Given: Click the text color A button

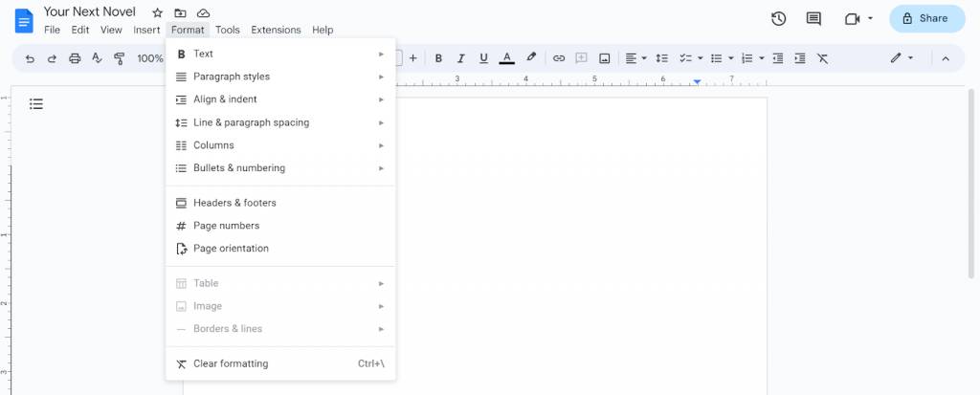Looking at the screenshot, I should tap(506, 58).
